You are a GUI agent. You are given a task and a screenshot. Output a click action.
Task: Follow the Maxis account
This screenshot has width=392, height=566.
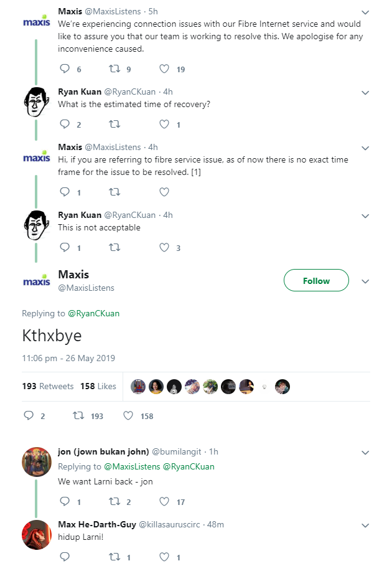316,280
